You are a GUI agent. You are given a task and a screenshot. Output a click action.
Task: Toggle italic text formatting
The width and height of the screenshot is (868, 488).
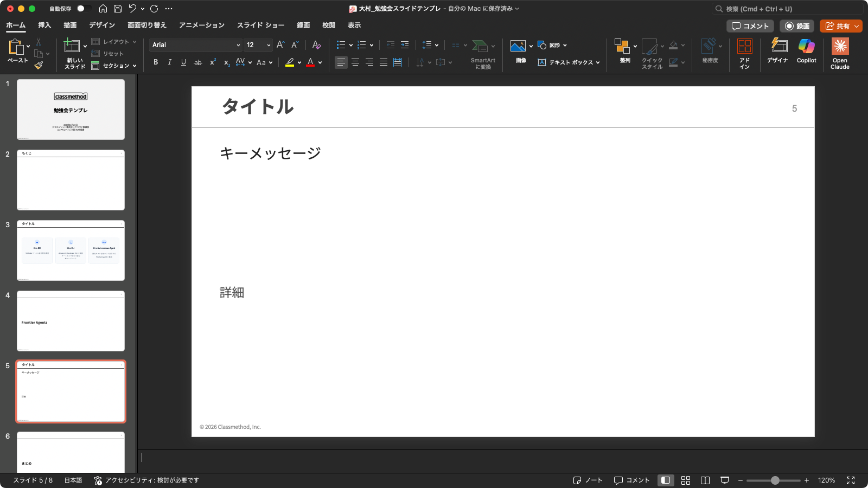[x=170, y=62]
